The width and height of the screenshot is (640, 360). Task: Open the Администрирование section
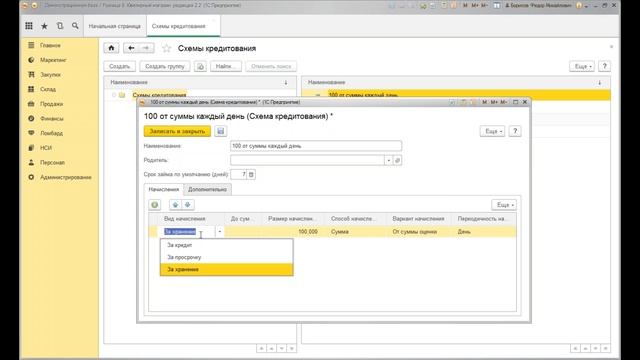[x=66, y=177]
